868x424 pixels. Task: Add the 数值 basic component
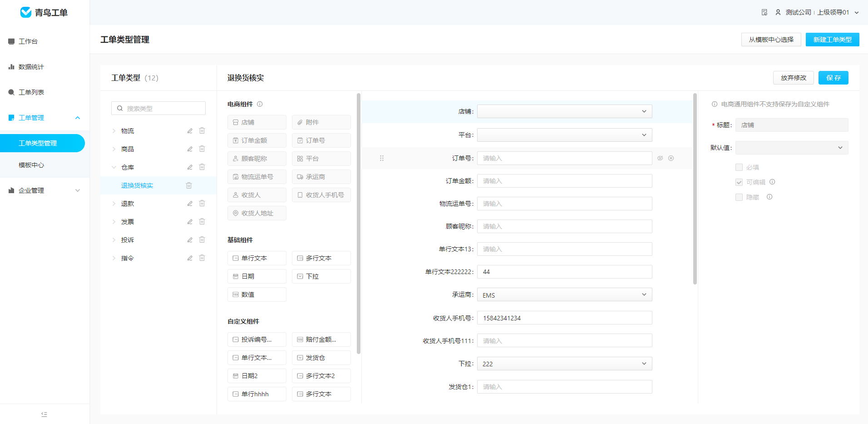click(257, 294)
